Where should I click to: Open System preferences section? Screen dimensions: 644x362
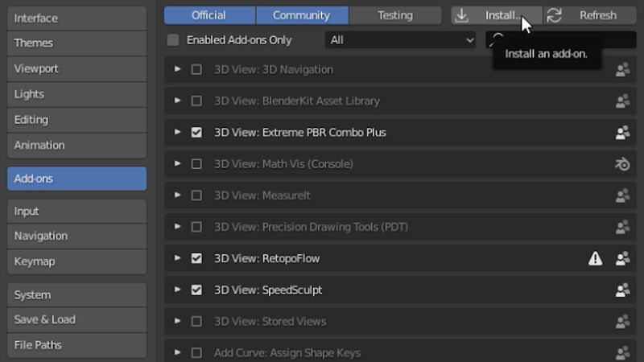click(x=76, y=294)
